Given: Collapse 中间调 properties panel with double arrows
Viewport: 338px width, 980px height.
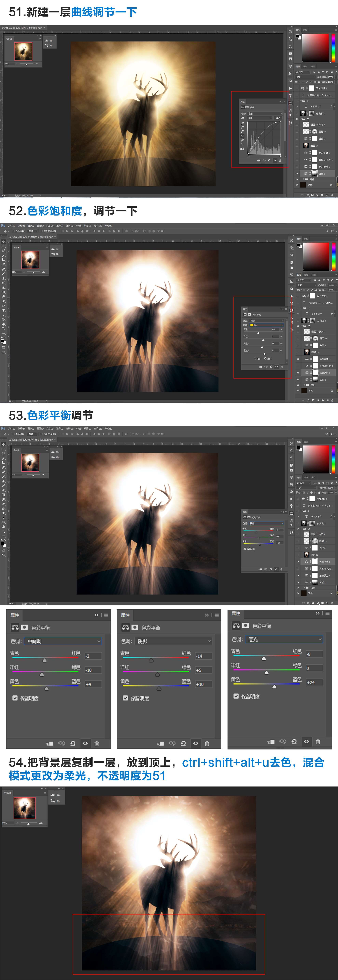Looking at the screenshot, I should coord(96,615).
